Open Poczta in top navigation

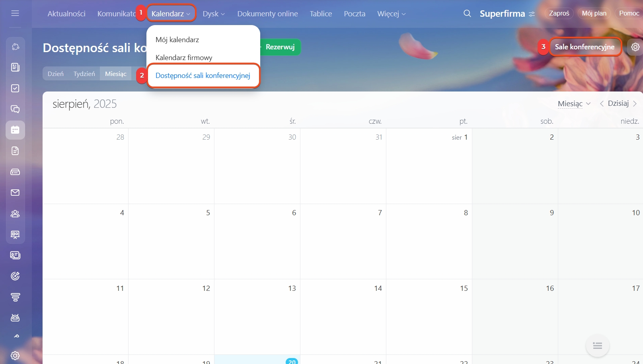coord(355,14)
